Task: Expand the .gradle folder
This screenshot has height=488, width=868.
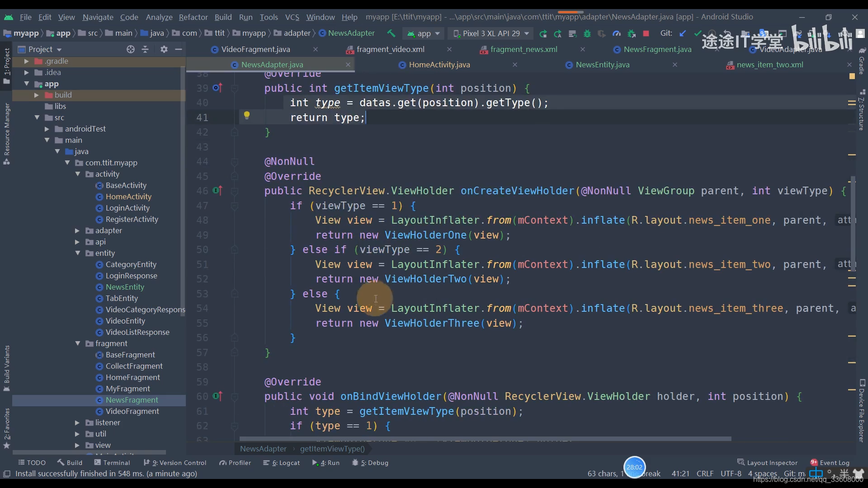Action: (27, 61)
